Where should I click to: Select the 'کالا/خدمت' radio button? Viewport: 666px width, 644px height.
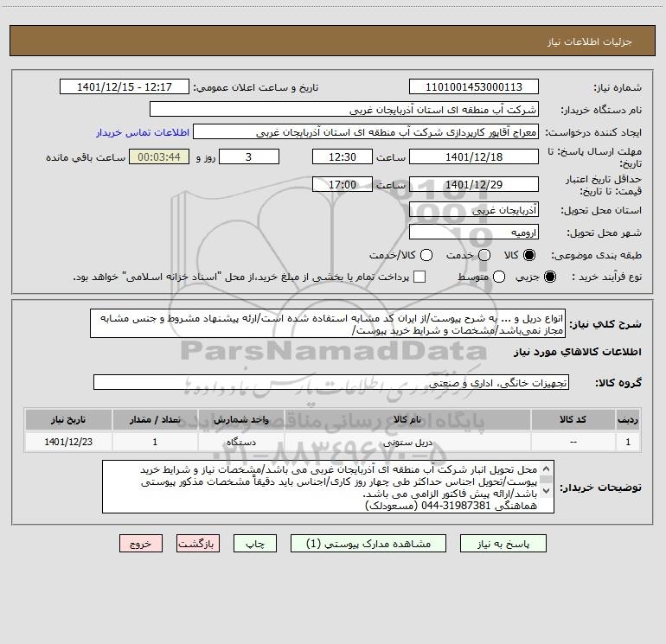point(426,255)
